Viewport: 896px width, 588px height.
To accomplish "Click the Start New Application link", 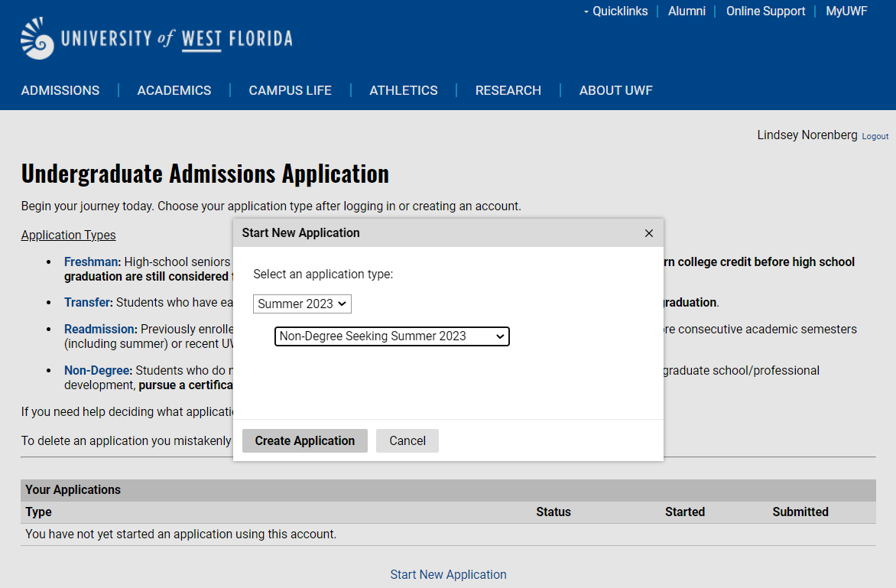I will (x=448, y=574).
